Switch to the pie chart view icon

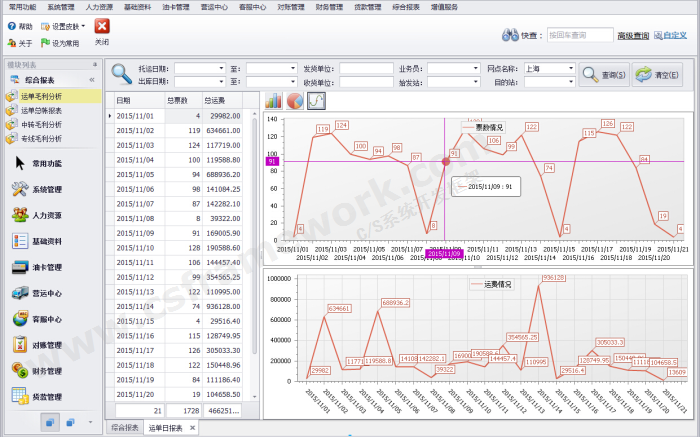point(295,101)
